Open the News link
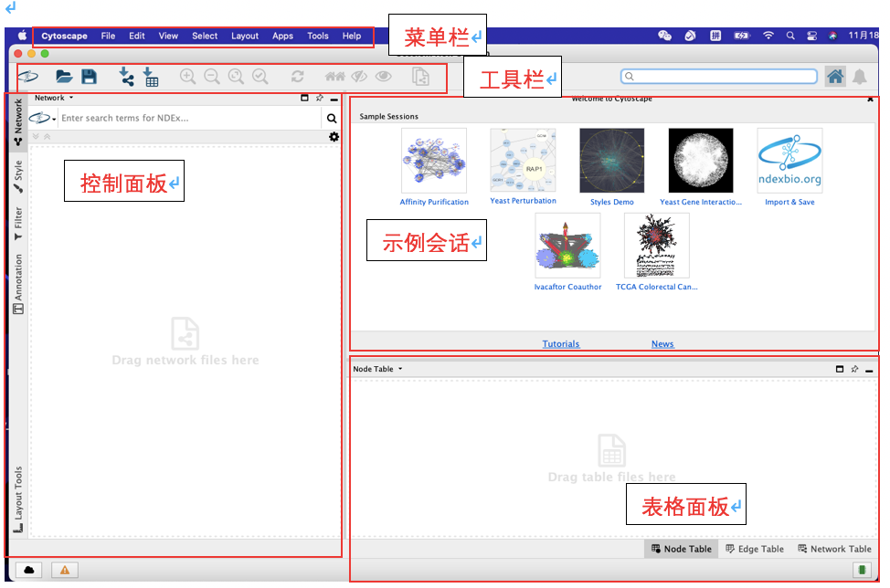 point(662,343)
